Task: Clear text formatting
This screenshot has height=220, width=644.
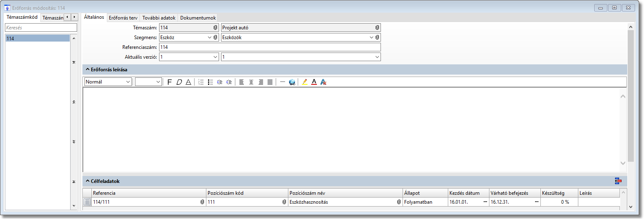Action: click(323, 82)
